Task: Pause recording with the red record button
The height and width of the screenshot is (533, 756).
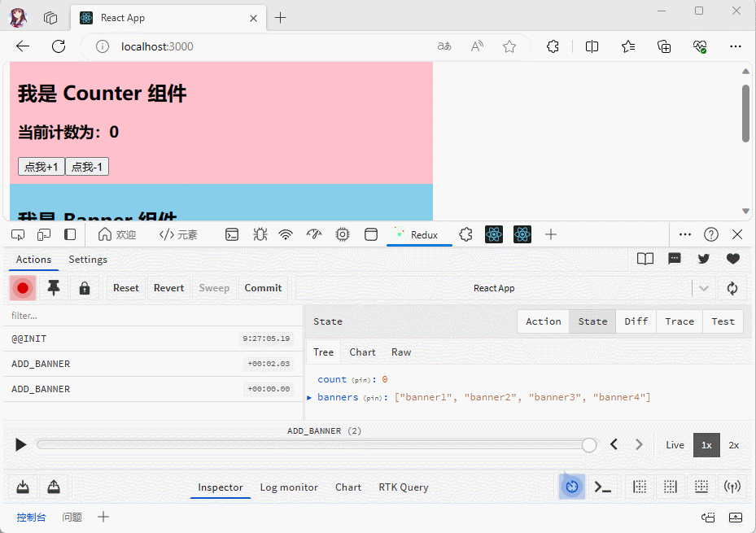Action: [23, 288]
